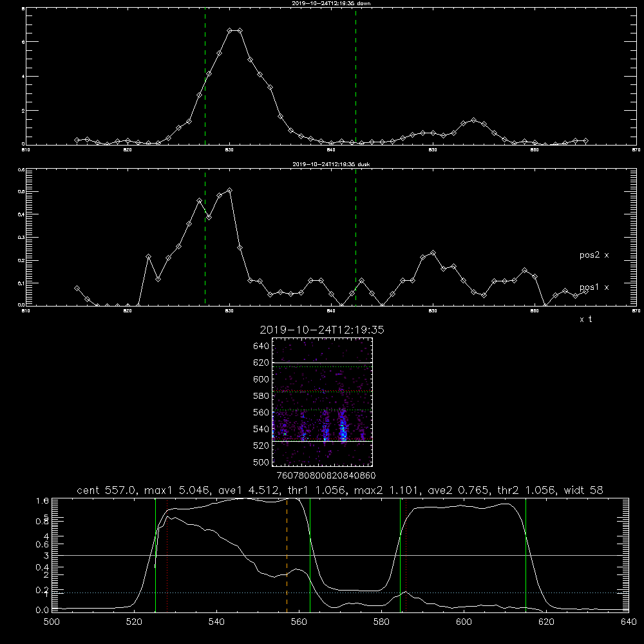
Task: Click the "560" x-axis label of bottom plot
Action: pos(299,622)
